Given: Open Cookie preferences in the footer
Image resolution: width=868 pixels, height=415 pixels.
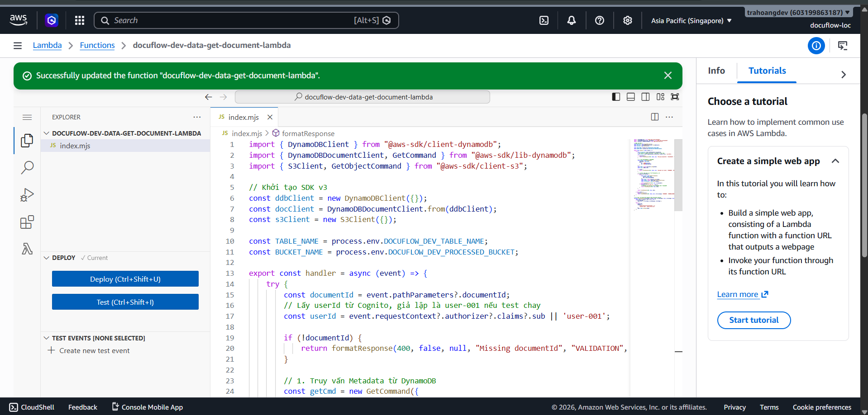Looking at the screenshot, I should pos(822,407).
